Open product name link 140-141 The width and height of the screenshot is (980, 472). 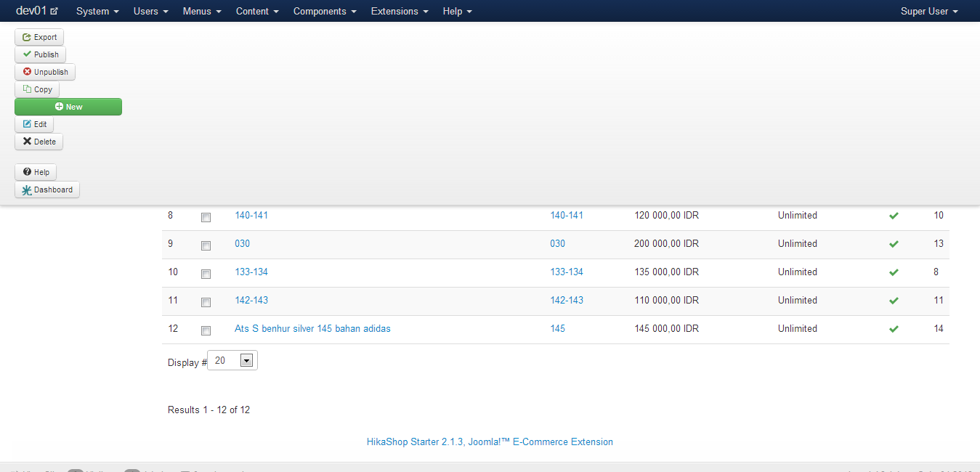pos(251,215)
